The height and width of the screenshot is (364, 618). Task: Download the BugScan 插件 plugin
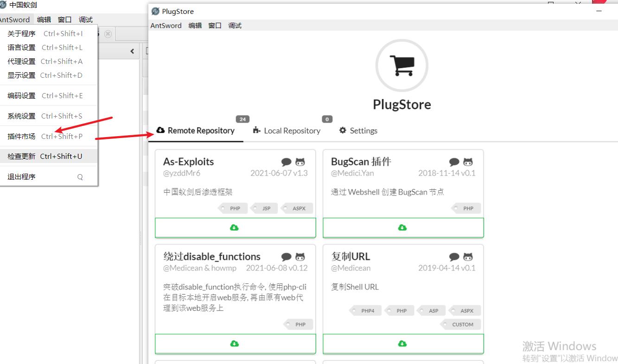[x=403, y=227]
